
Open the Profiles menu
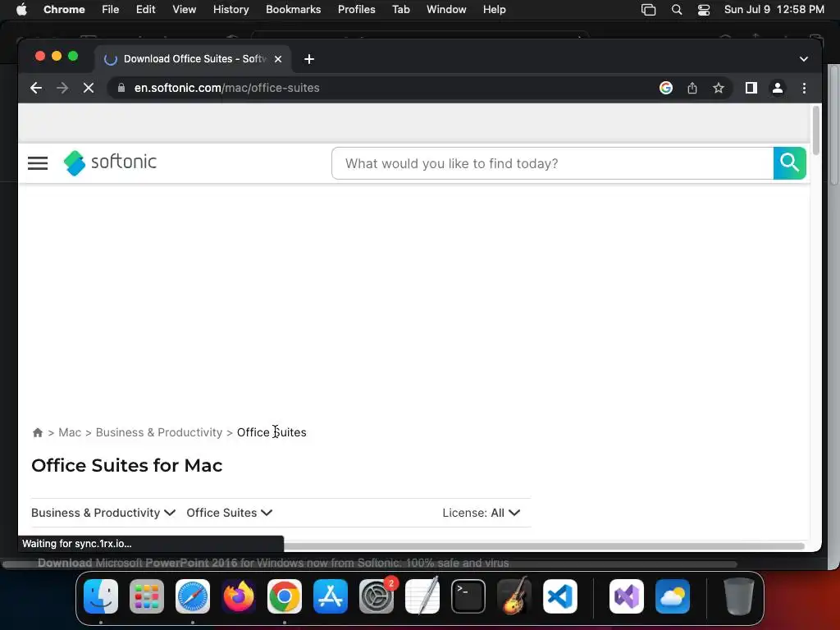tap(356, 10)
